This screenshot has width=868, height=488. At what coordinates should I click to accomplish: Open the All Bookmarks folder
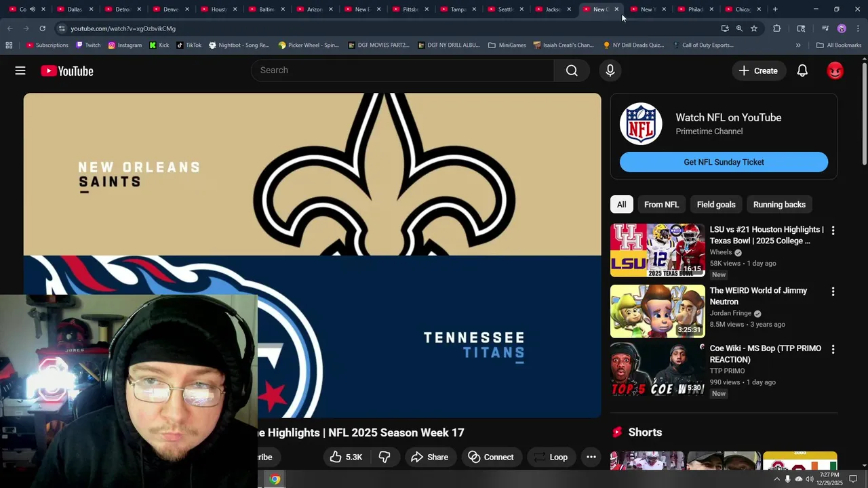point(839,45)
